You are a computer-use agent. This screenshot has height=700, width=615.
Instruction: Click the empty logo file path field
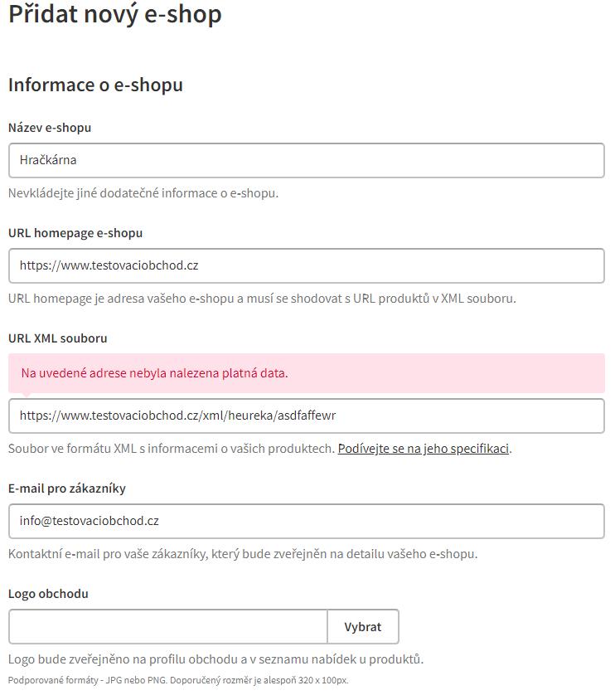(168, 627)
